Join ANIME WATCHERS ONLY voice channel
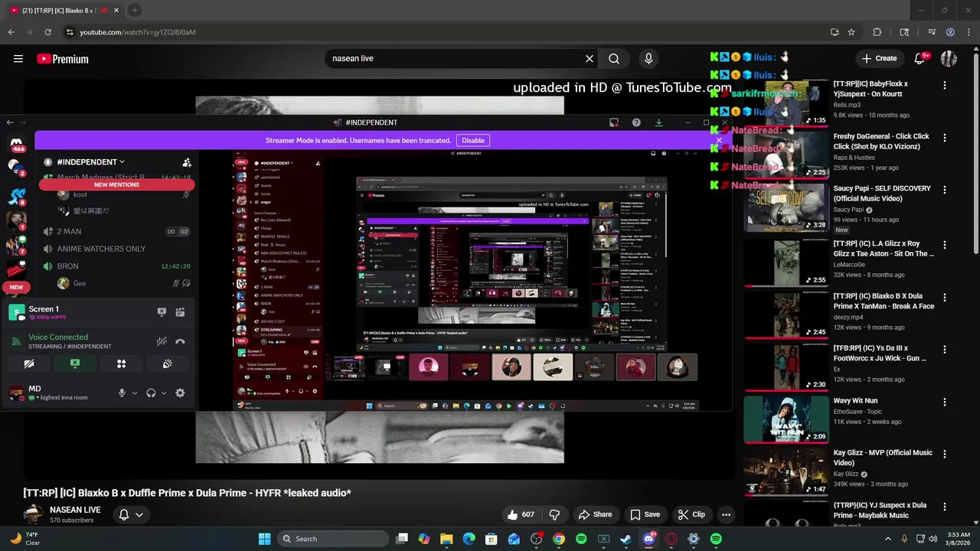The width and height of the screenshot is (980, 551). coord(115,249)
